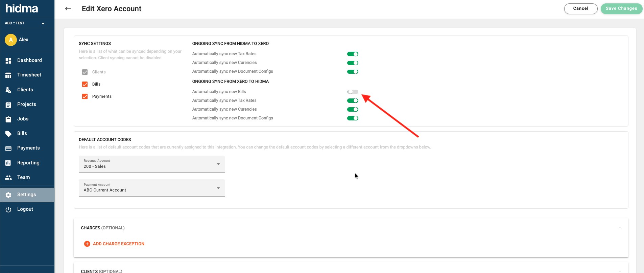This screenshot has height=273, width=644.
Task: Toggle Xero to Hidma Tax Rates sync
Action: (353, 100)
